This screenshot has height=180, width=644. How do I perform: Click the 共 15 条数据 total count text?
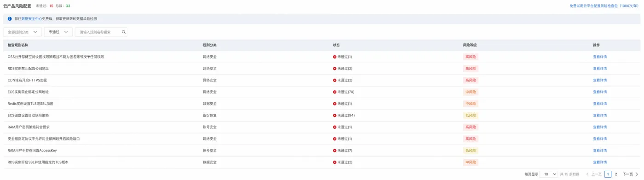(570, 174)
